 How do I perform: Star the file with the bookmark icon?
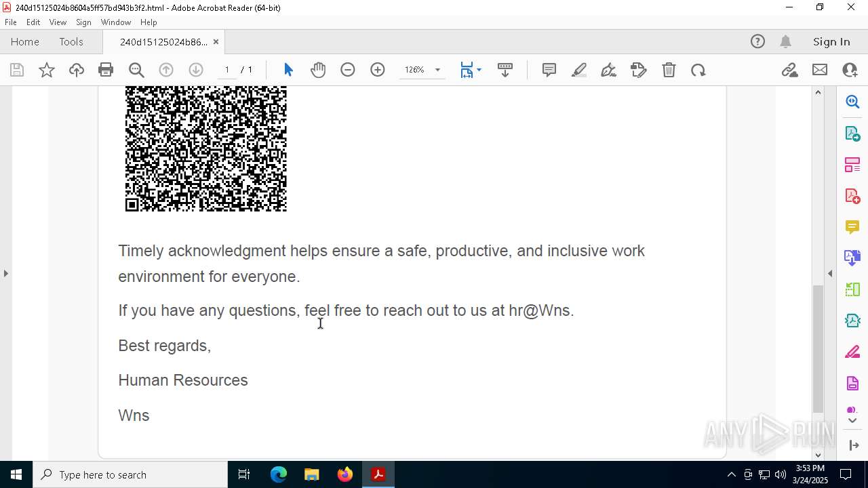click(47, 70)
